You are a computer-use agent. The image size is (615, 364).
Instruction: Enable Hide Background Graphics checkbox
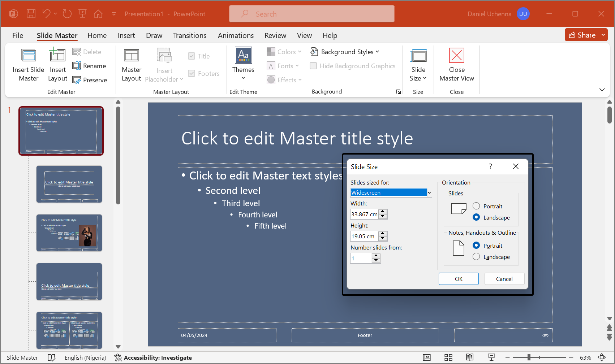click(x=313, y=66)
